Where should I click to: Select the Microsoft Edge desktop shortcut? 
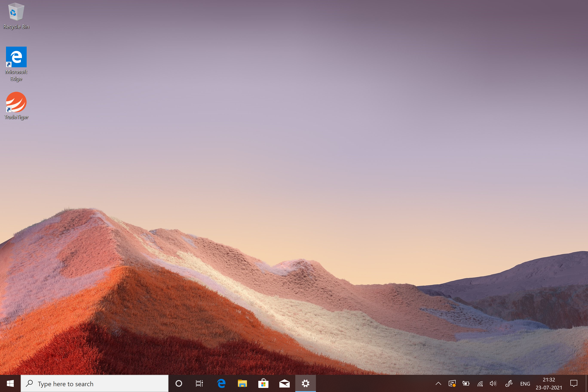16,64
